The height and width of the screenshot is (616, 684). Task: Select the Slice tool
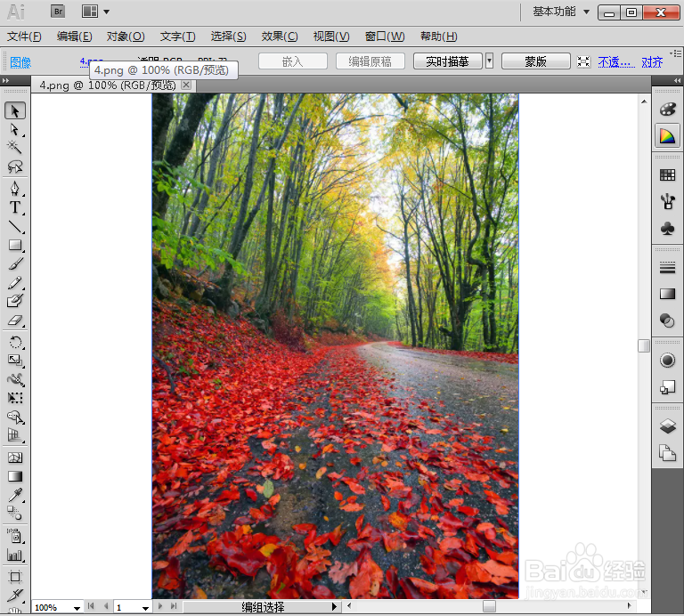point(15,595)
